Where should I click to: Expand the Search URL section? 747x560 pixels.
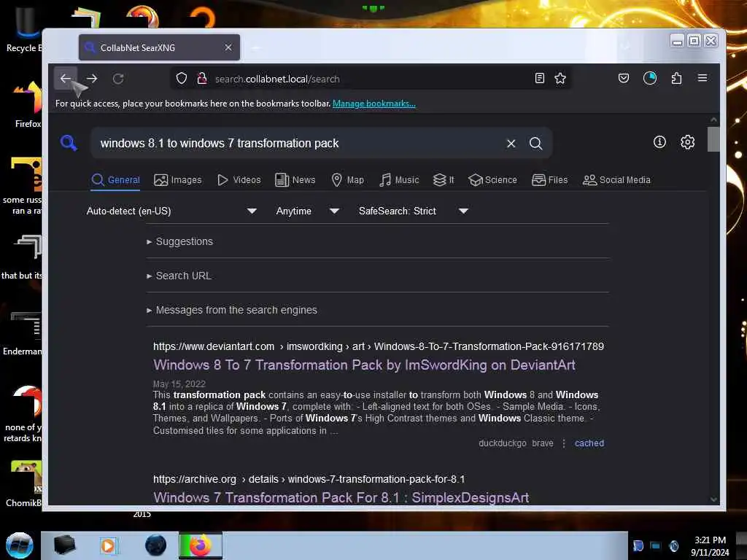tap(179, 276)
